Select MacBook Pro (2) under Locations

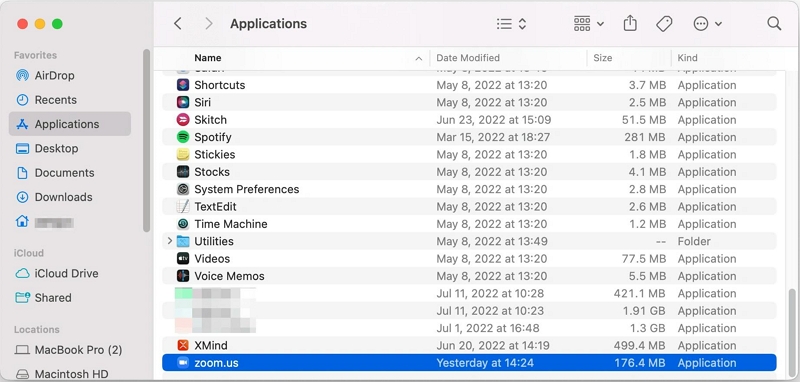point(69,350)
